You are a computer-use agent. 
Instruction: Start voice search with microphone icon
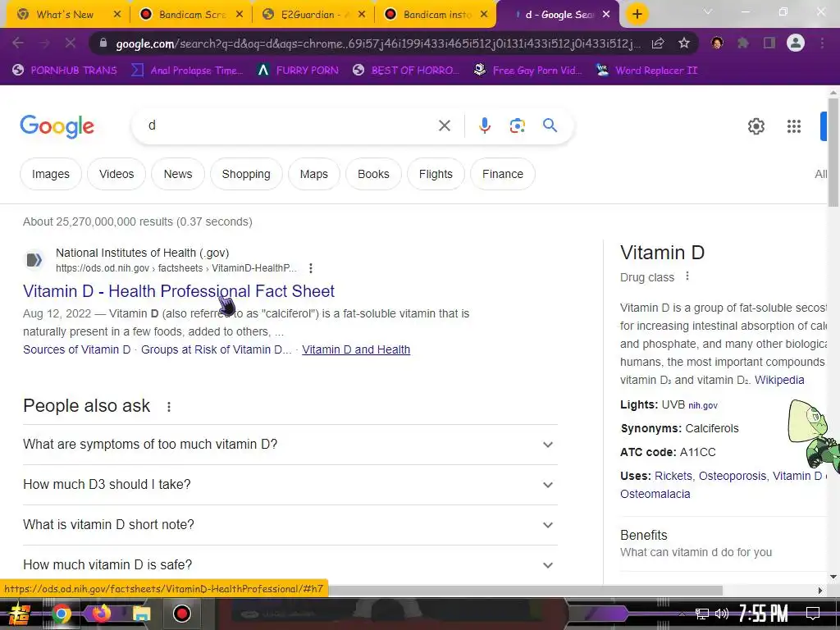(484, 126)
